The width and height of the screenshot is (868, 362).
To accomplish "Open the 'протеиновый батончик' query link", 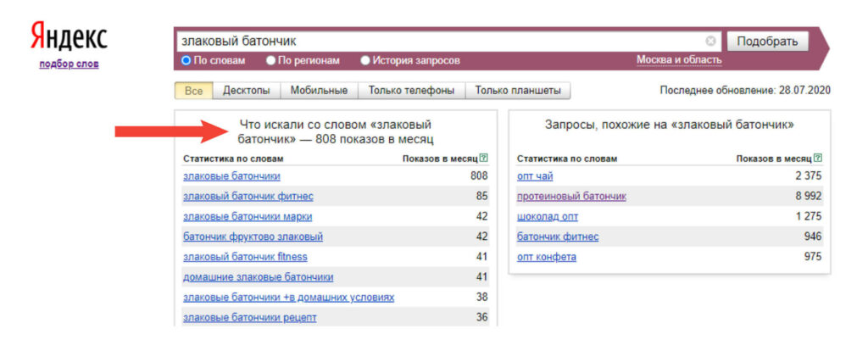I will pos(571,197).
